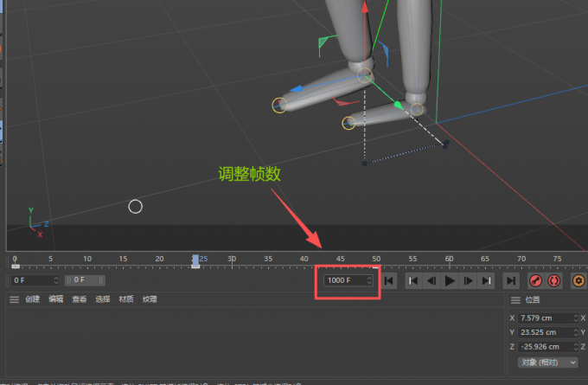588x385 pixels.
Task: Open the 位置 panel hamburger menu
Action: 515,300
